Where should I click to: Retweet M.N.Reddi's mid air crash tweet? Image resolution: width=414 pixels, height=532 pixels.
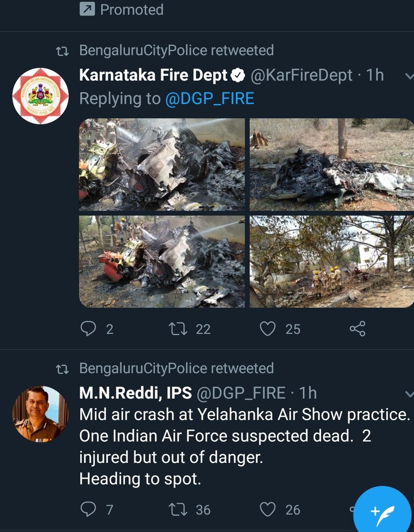(x=177, y=509)
